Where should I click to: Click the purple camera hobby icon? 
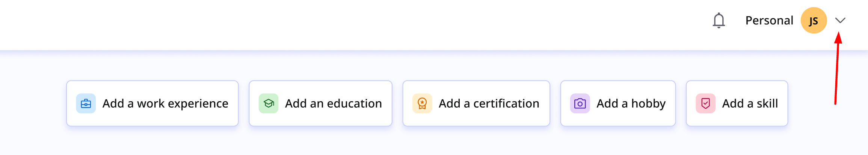[580, 103]
